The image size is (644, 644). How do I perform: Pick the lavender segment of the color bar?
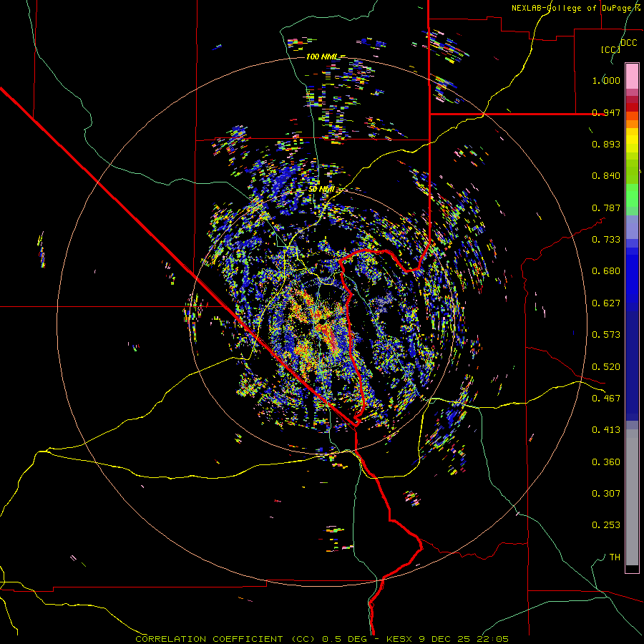point(632,227)
